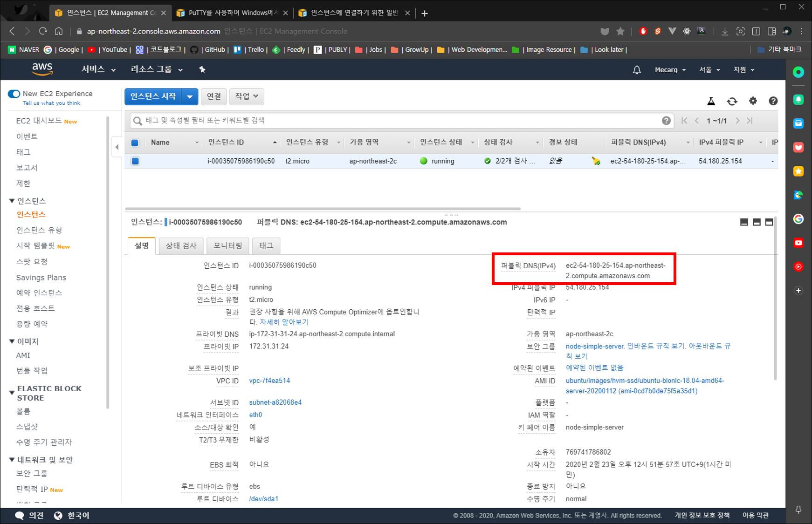
Task: Select the 설명 description tab
Action: click(x=142, y=245)
